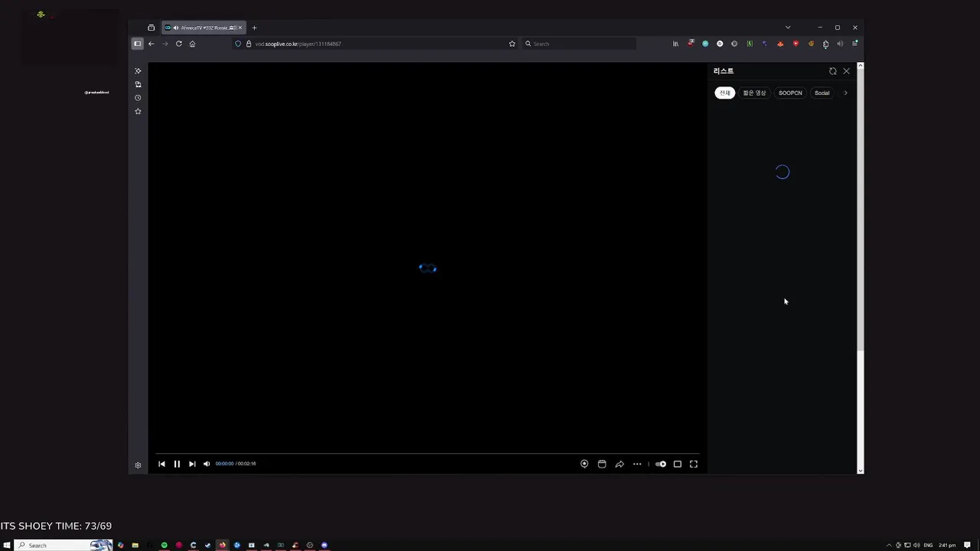
Task: Open a new browser tab
Action: pos(254,28)
